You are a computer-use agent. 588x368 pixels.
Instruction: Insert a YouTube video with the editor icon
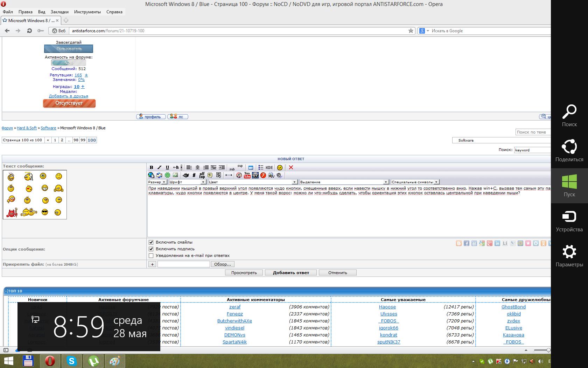click(x=247, y=175)
